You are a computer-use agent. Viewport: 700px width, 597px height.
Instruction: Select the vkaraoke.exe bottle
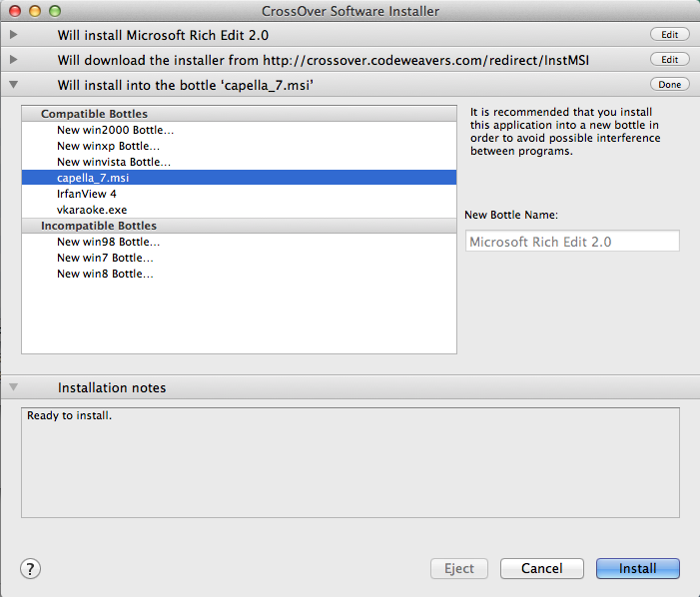(239, 210)
